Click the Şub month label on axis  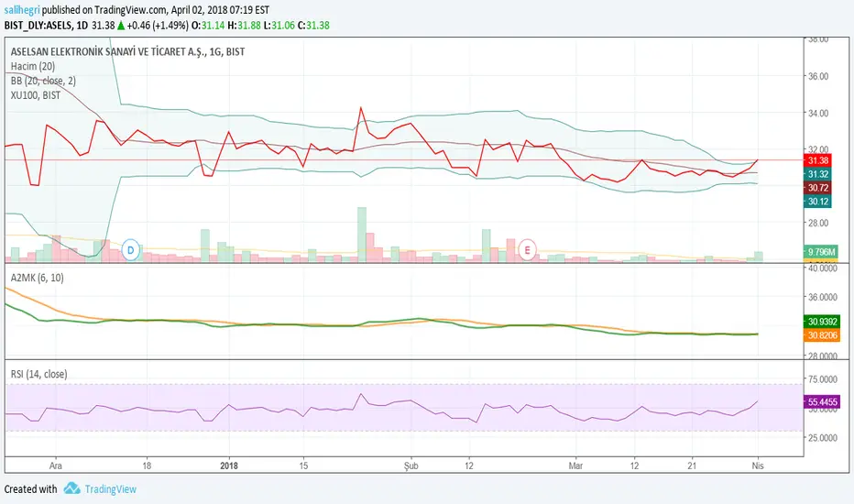[411, 466]
